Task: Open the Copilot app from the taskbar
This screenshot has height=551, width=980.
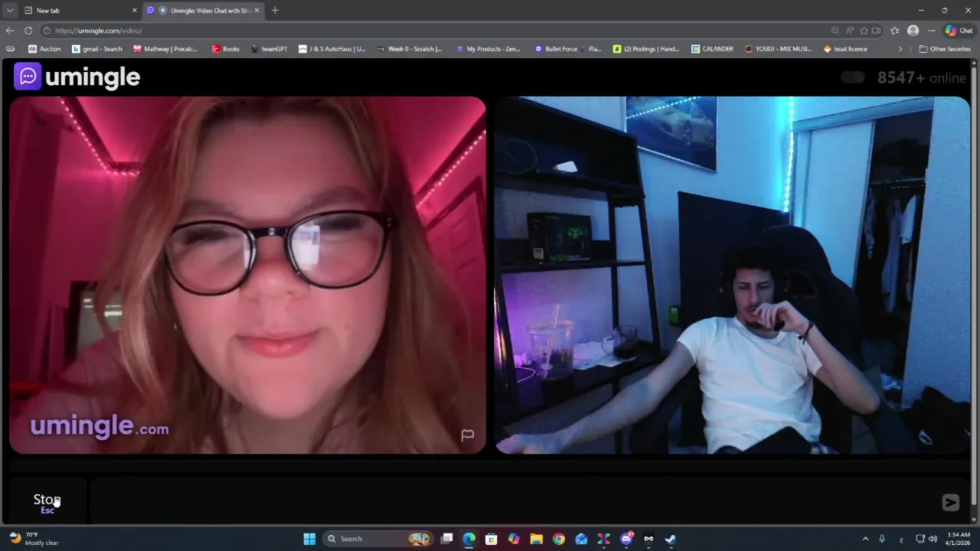Action: pos(513,539)
